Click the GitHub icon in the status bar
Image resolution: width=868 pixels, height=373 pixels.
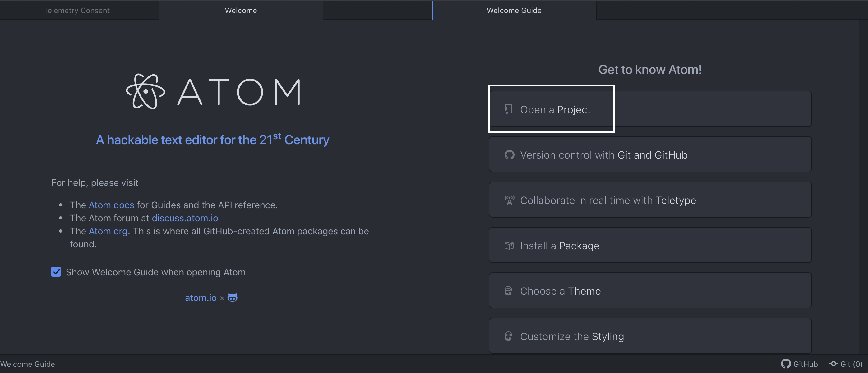[x=786, y=364]
